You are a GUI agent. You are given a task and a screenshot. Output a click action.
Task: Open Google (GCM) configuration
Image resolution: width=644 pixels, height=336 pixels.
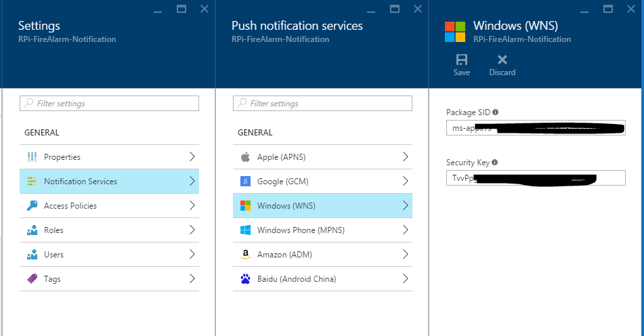tap(322, 181)
